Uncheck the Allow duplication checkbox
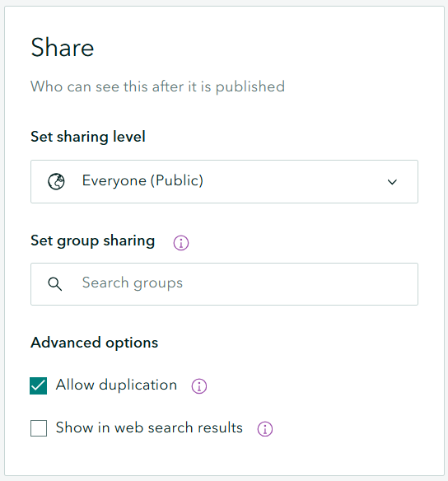The width and height of the screenshot is (448, 481). 39,385
